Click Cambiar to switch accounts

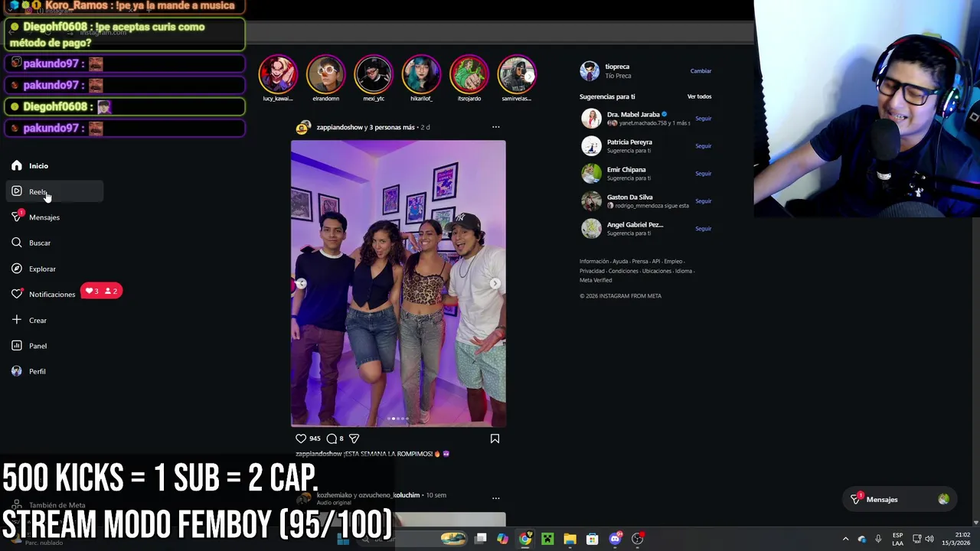tap(701, 71)
